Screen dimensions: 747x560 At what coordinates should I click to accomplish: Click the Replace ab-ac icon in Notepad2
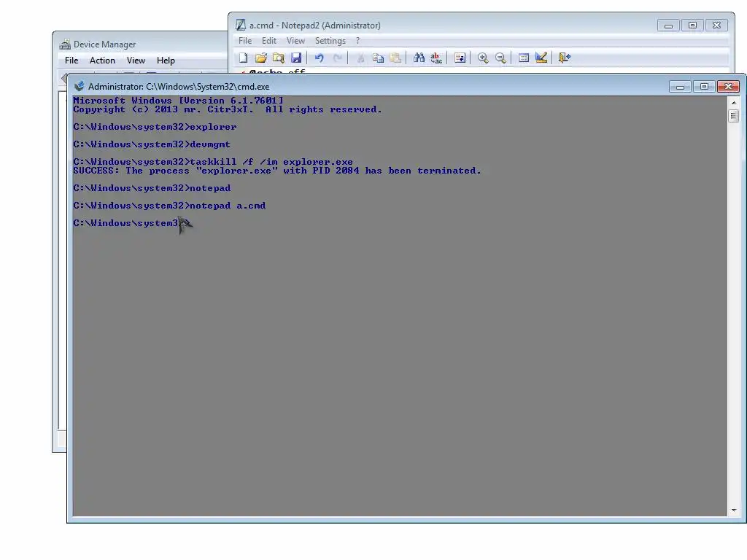[436, 58]
